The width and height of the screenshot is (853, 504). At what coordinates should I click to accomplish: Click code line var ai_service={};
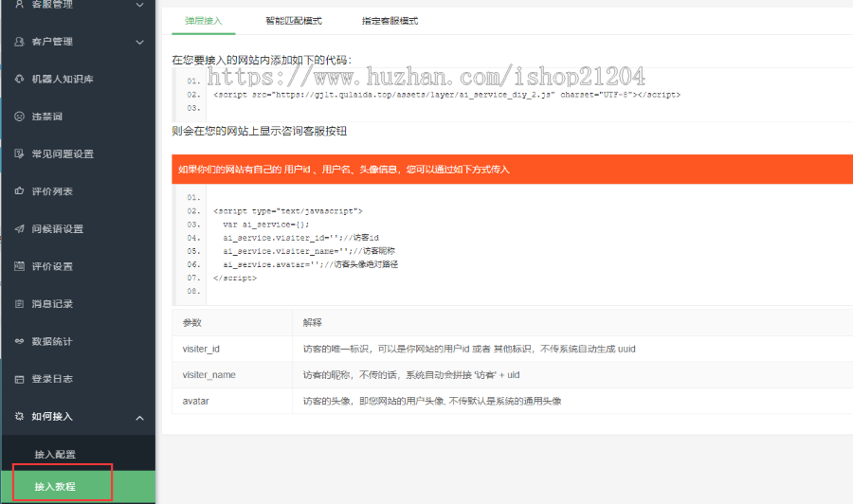[x=266, y=225]
